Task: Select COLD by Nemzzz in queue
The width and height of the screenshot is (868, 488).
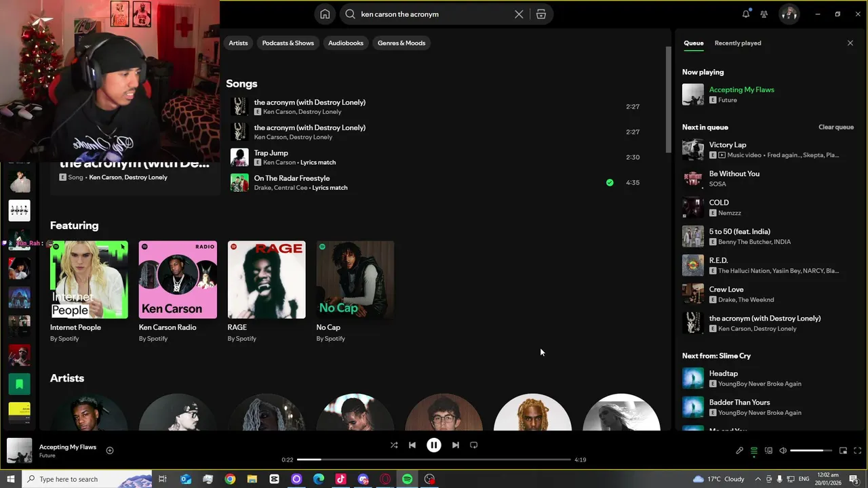Action: click(769, 207)
